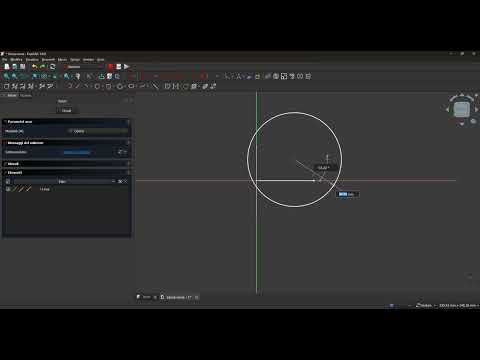Run the macro with play icon
The image size is (480, 360).
click(127, 67)
